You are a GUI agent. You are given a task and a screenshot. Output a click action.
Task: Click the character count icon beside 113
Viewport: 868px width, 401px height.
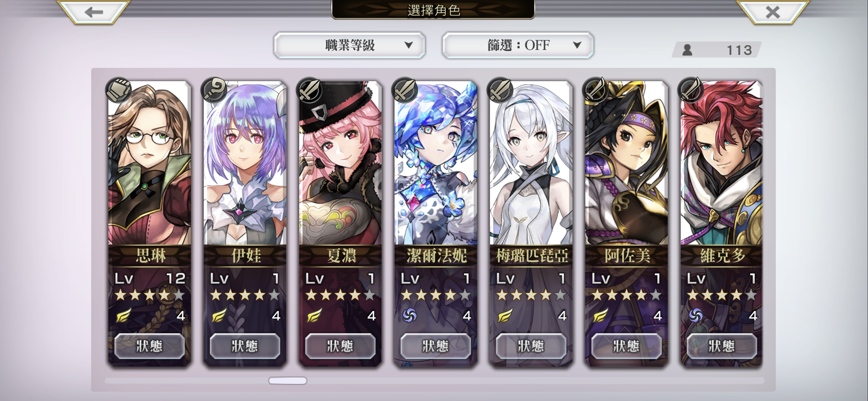tap(687, 50)
